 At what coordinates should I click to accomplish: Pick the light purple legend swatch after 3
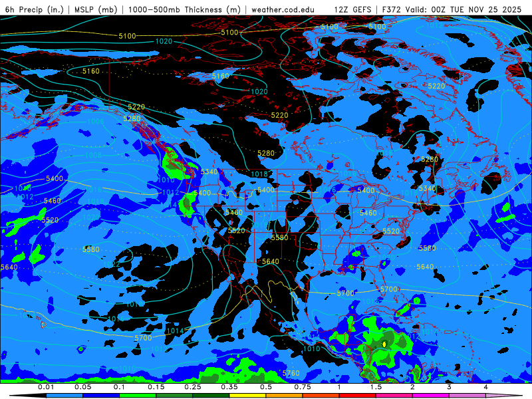(467, 396)
